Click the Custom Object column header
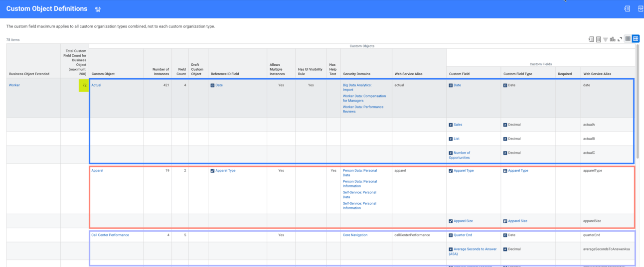This screenshot has height=267, width=644. (103, 74)
